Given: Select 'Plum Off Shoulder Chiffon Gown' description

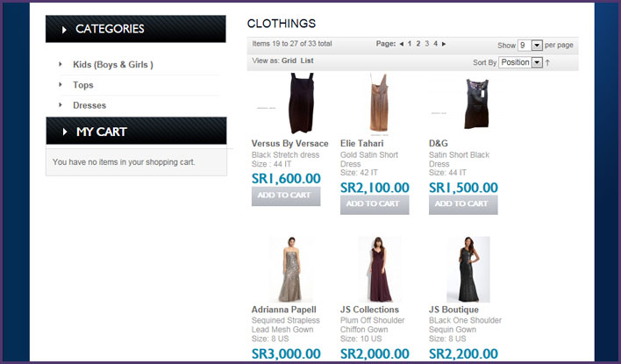Looking at the screenshot, I should [372, 325].
